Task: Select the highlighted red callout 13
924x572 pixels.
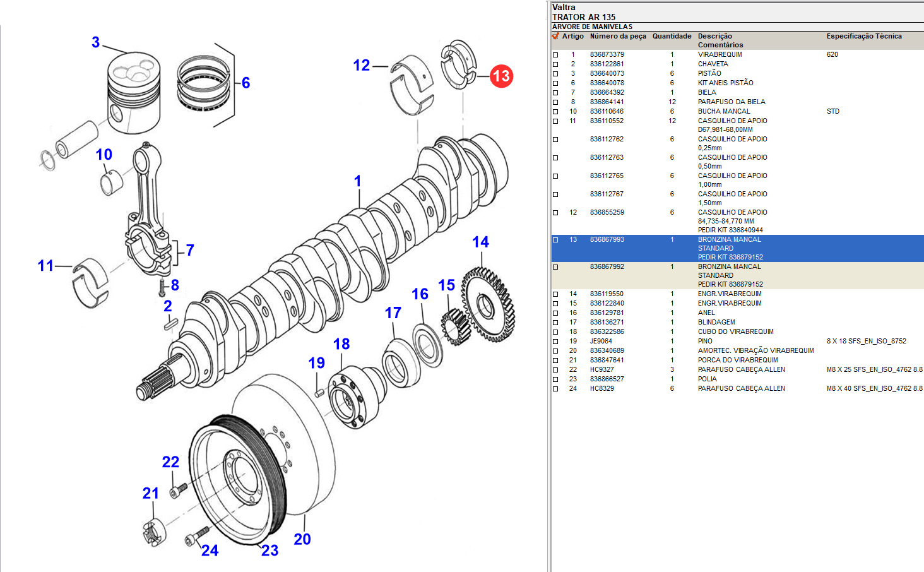Action: (501, 76)
